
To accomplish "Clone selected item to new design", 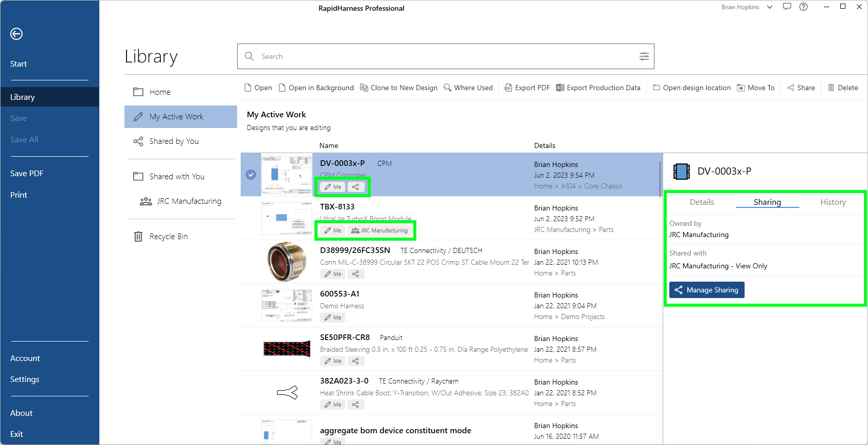I will point(399,88).
